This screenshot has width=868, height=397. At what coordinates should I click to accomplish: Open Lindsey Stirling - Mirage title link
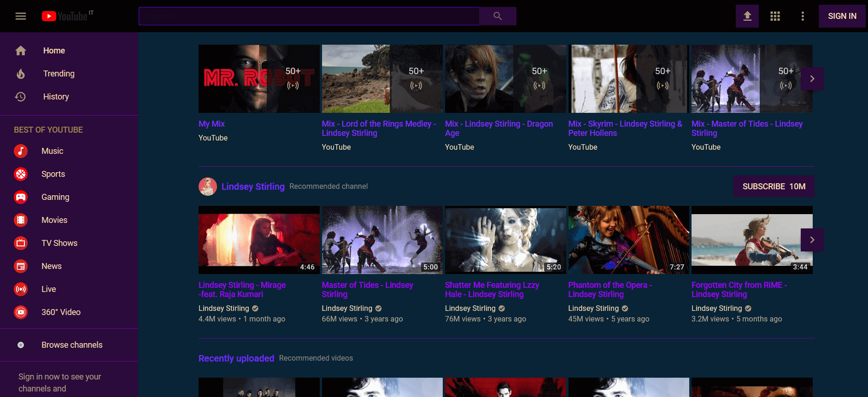click(242, 290)
